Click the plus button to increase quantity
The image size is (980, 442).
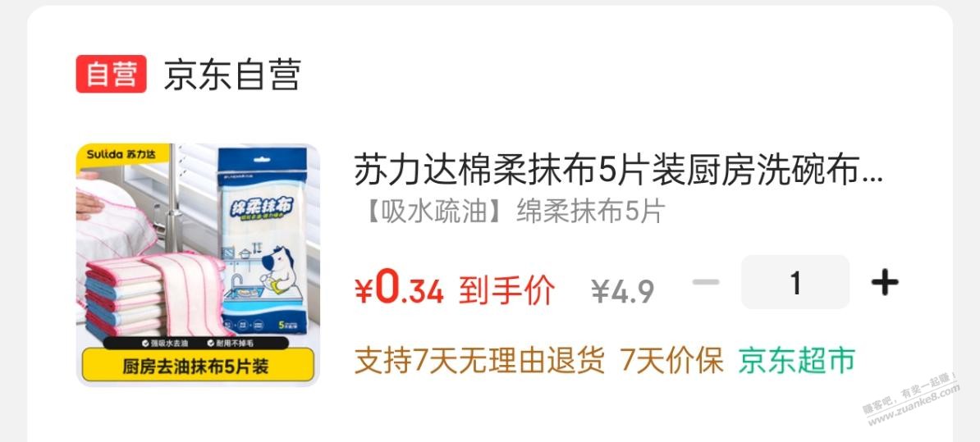(x=884, y=283)
